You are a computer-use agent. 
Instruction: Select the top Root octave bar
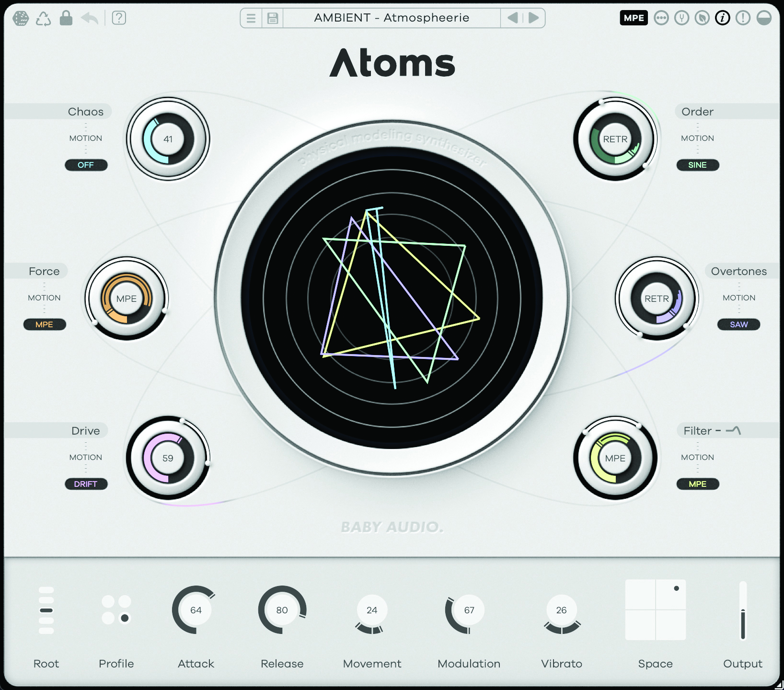coord(46,590)
